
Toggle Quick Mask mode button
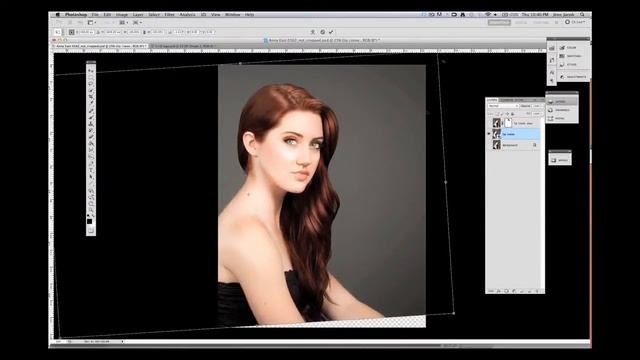[x=91, y=231]
